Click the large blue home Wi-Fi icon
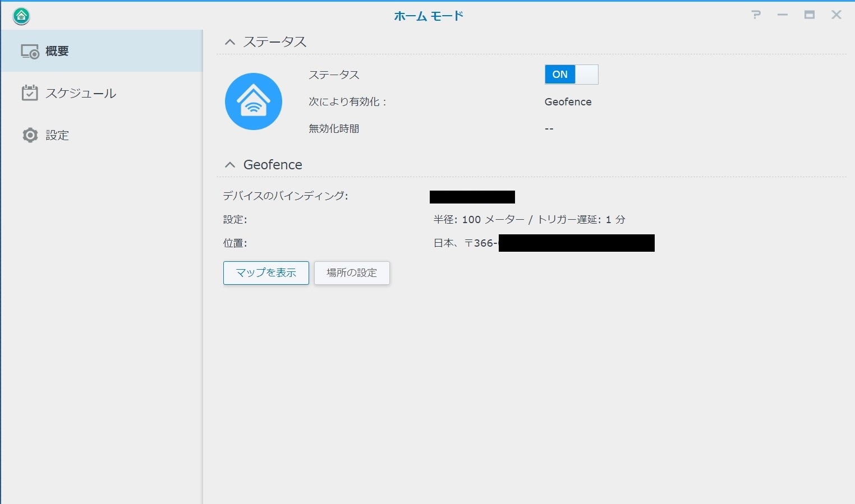The image size is (855, 504). 254,101
